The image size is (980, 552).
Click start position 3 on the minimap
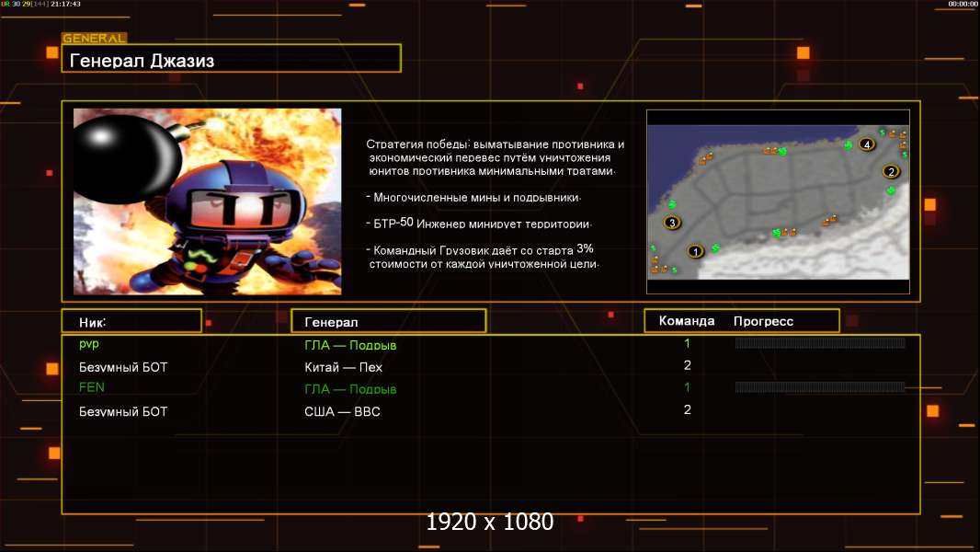coord(672,222)
